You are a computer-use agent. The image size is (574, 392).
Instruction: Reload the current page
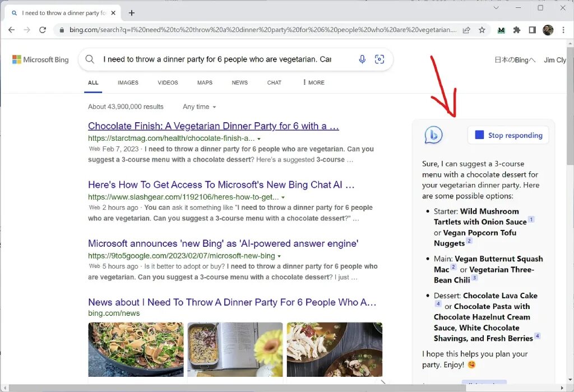[43, 30]
